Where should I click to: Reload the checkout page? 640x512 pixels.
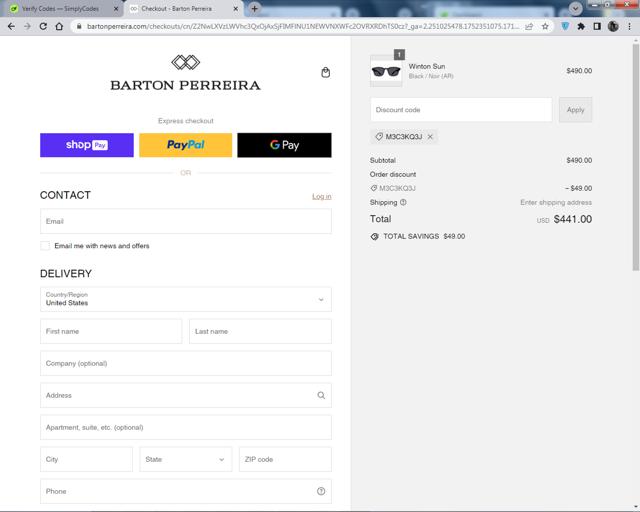(43, 27)
